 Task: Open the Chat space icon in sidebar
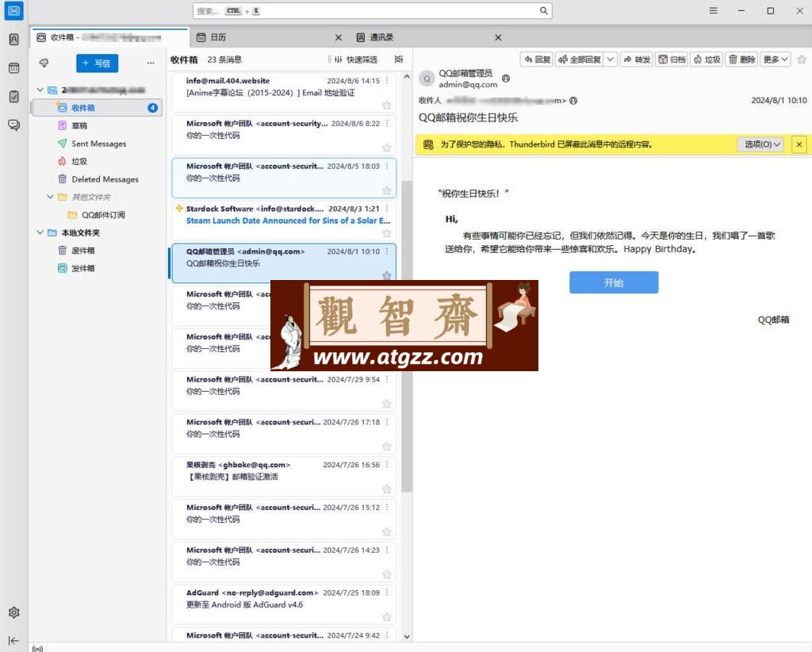coord(14,125)
